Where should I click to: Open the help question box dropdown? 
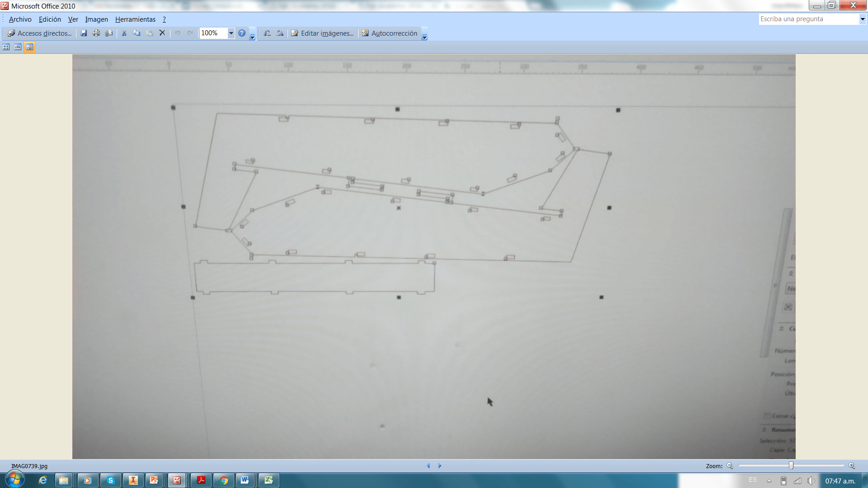tap(862, 19)
